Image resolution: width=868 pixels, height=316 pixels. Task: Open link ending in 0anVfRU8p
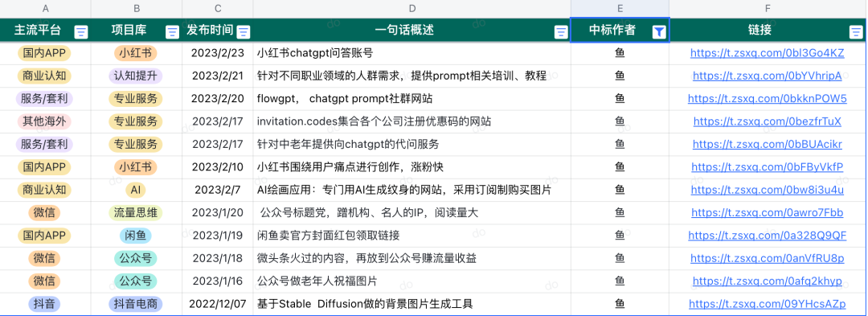768,258
